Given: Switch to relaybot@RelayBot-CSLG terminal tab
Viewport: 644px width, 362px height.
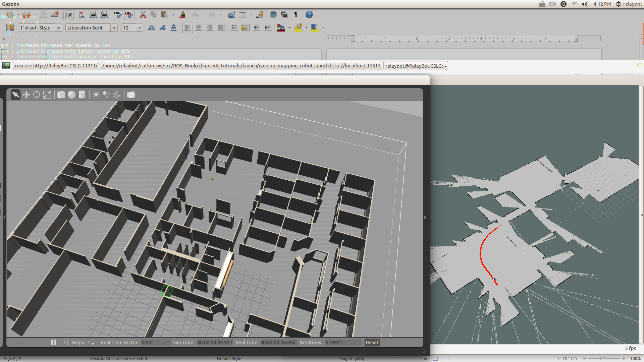Looking at the screenshot, I should click(x=416, y=66).
